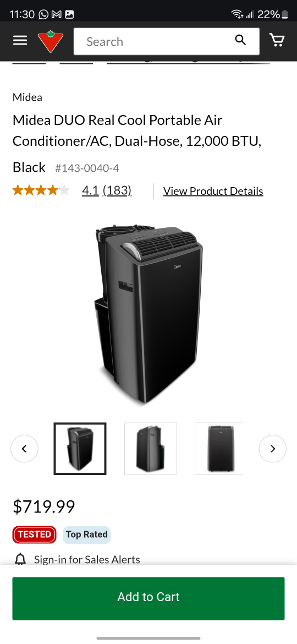This screenshot has width=297, height=644.
Task: Tap the green Add to Cart button
Action: [148, 598]
